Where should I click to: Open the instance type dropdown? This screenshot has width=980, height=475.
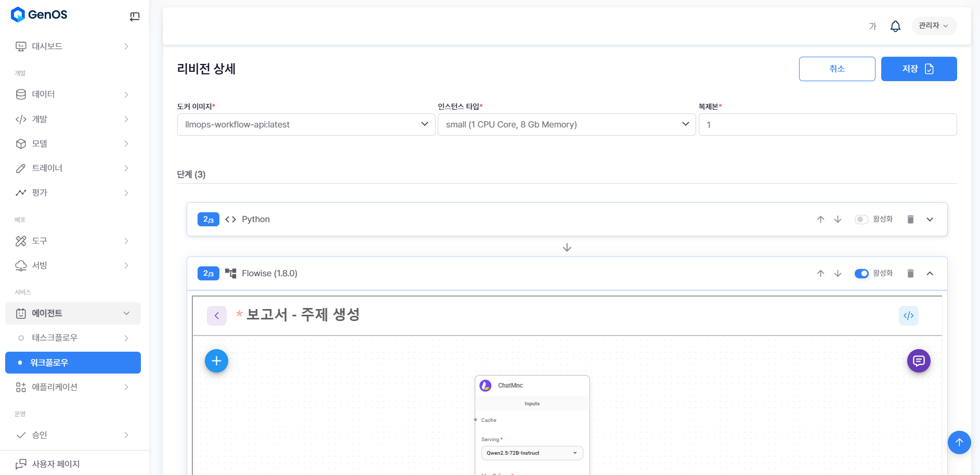point(566,125)
